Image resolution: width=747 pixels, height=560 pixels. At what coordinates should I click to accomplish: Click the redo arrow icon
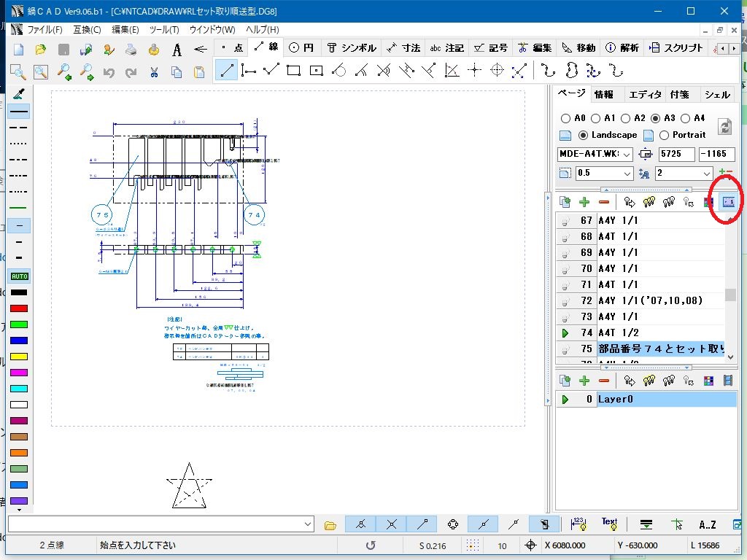pos(131,72)
